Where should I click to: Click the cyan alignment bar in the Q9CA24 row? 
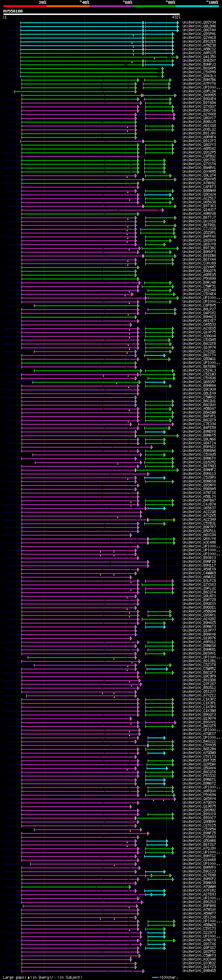pyautogui.click(x=158, y=195)
